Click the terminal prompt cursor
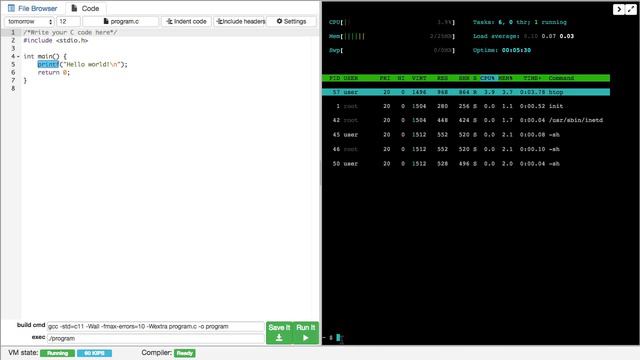This screenshot has height=360, width=640. 338,338
